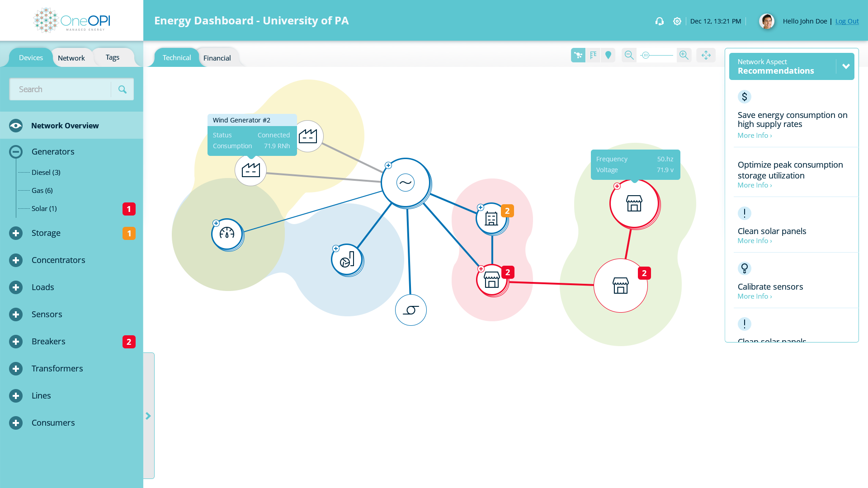Switch to network graph view icon
Screen dimensions: 868x488
[x=578, y=55]
